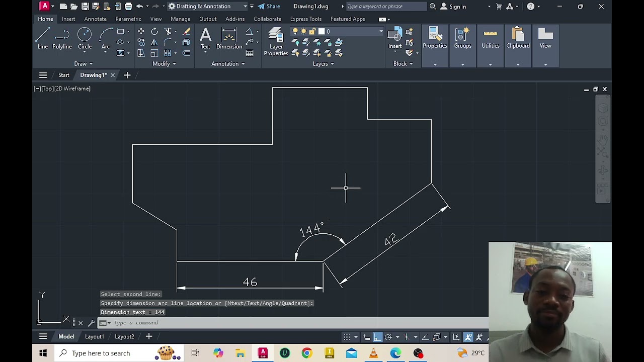The width and height of the screenshot is (644, 362).
Task: Switch to the Start file tab
Action: tap(64, 75)
